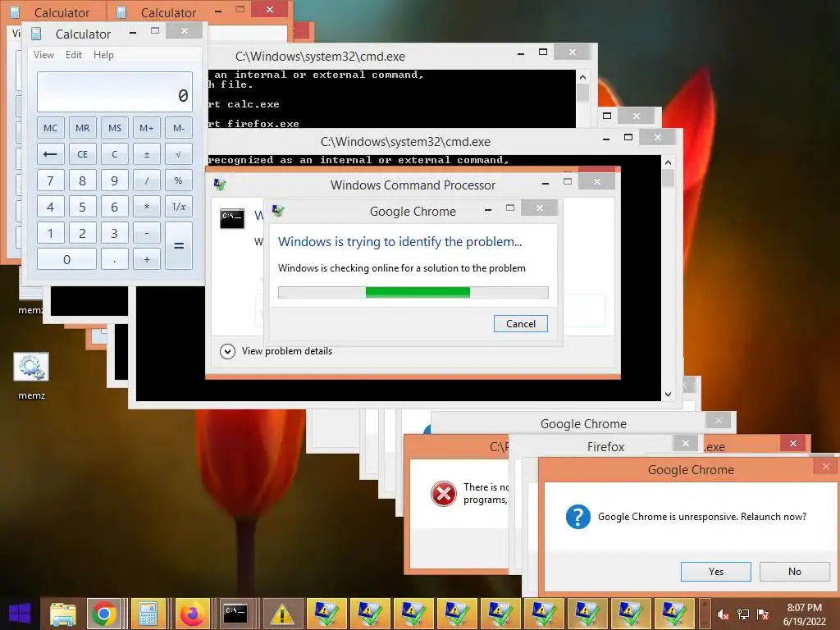Click the plus key in Calculator

pos(146,259)
